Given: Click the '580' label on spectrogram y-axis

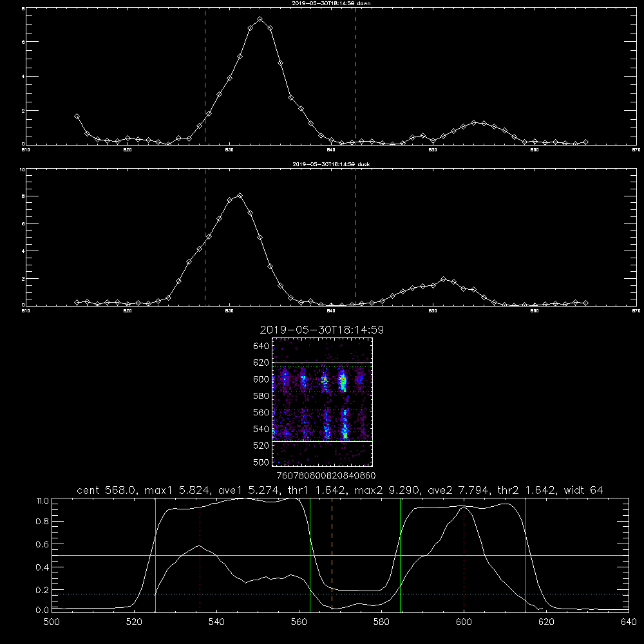Looking at the screenshot, I should pyautogui.click(x=261, y=396).
